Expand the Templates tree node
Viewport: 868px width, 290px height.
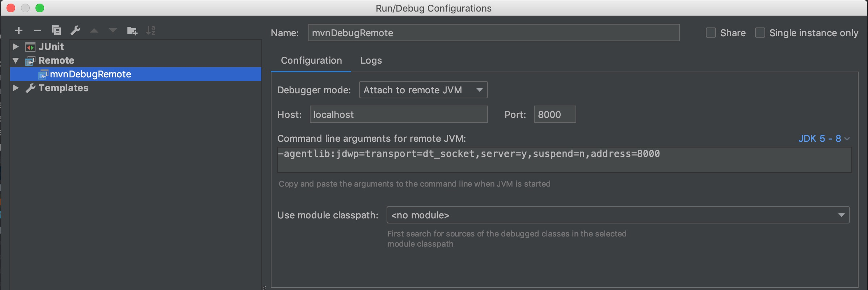click(x=16, y=88)
